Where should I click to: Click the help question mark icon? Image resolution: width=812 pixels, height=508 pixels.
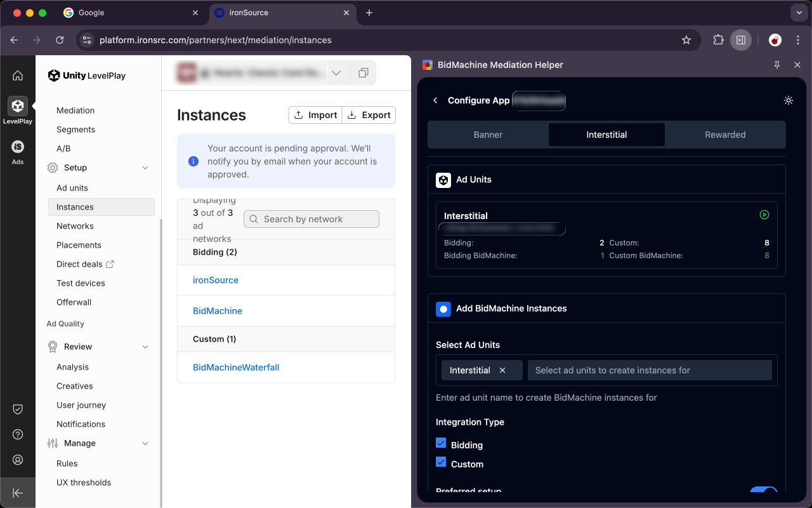18,434
